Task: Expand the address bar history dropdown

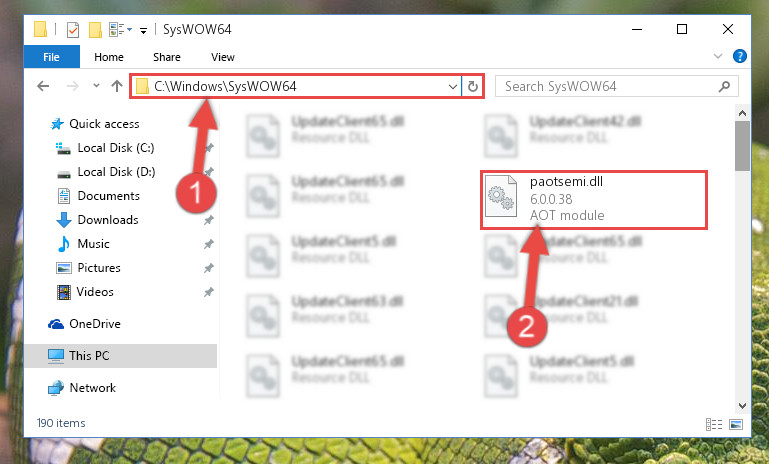Action: click(x=453, y=86)
